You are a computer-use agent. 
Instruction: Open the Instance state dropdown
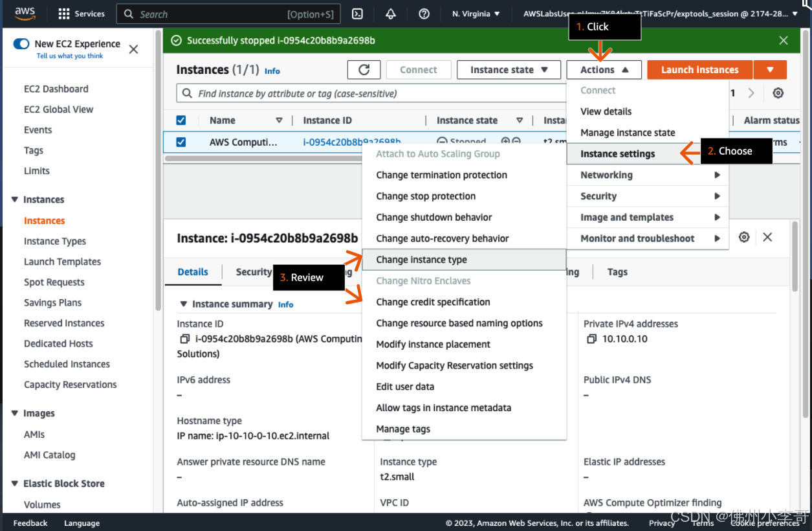509,70
